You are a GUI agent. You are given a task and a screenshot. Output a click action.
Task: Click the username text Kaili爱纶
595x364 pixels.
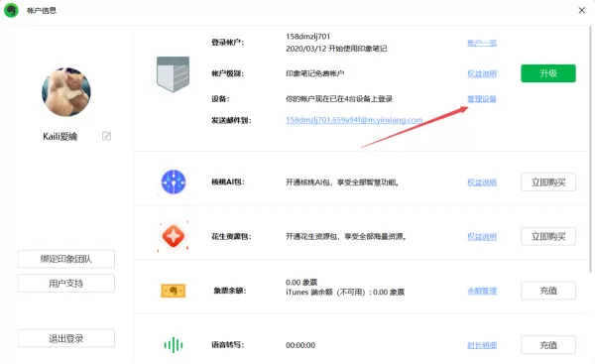(x=59, y=136)
